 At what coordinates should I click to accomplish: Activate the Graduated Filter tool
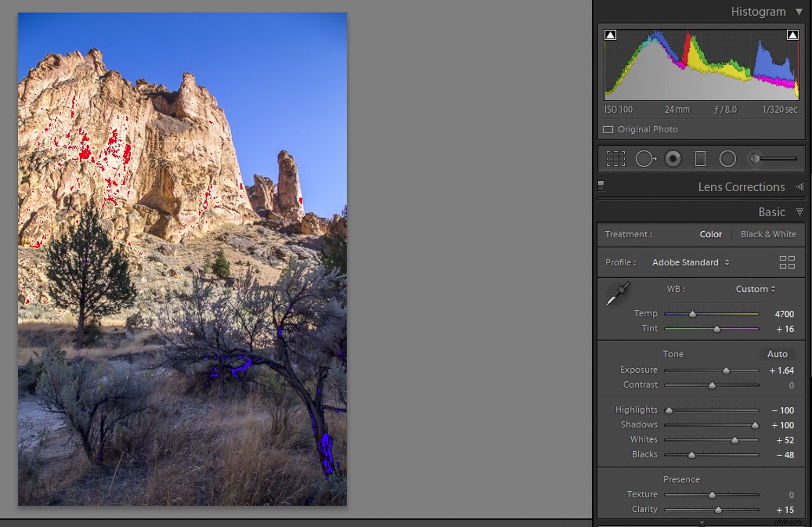coord(700,158)
